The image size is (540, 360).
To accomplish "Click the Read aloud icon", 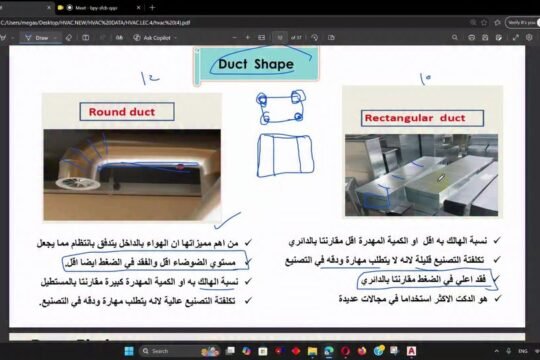I will 119,38.
